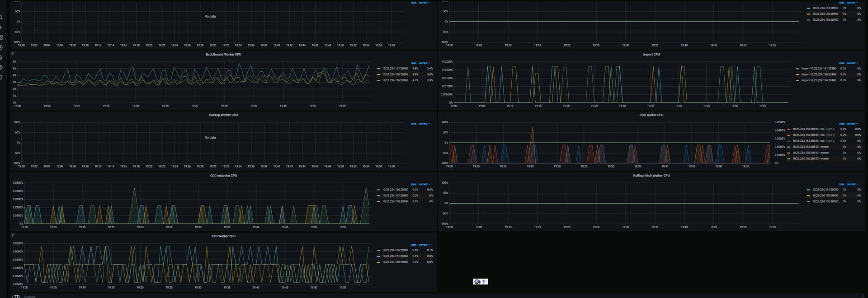Open the Alerting bell icon in sidebar
This screenshot has height=298, width=868.
(x=1, y=57)
